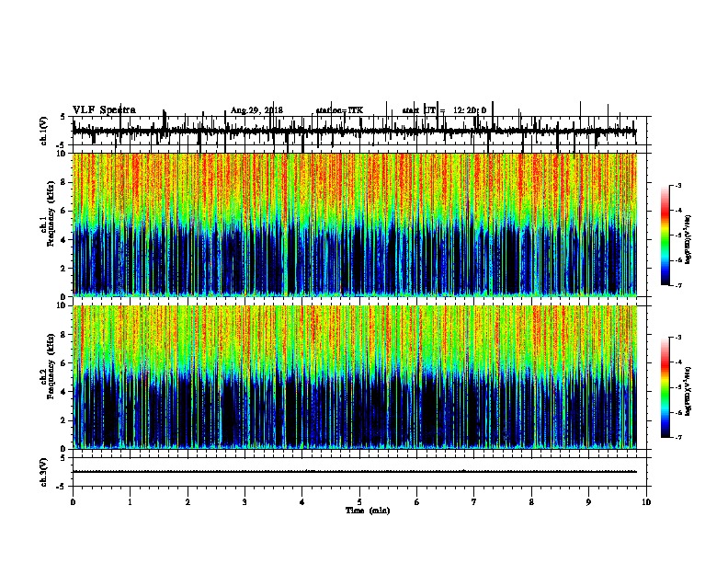Viewport: 728px width, 563px height.
Task: Click the "-3" label on ch.1 colorbar
Action: (x=678, y=186)
